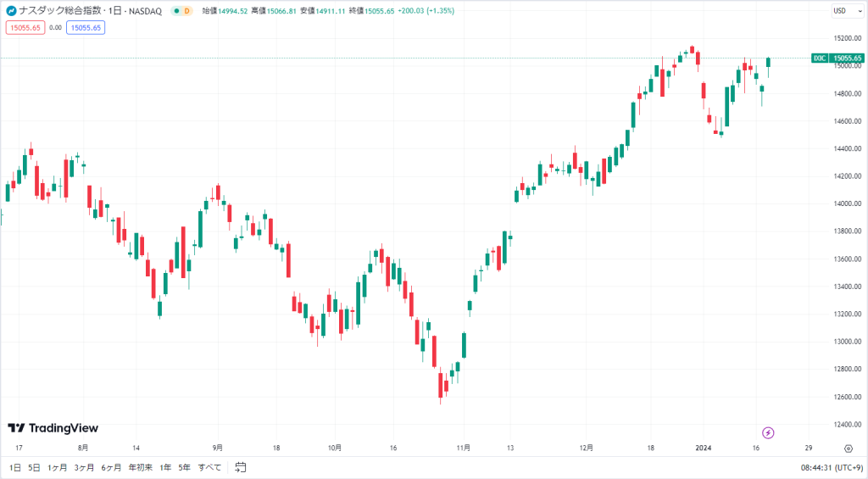Image resolution: width=868 pixels, height=479 pixels.
Task: Choose the 6ヶ月 range
Action: point(111,467)
